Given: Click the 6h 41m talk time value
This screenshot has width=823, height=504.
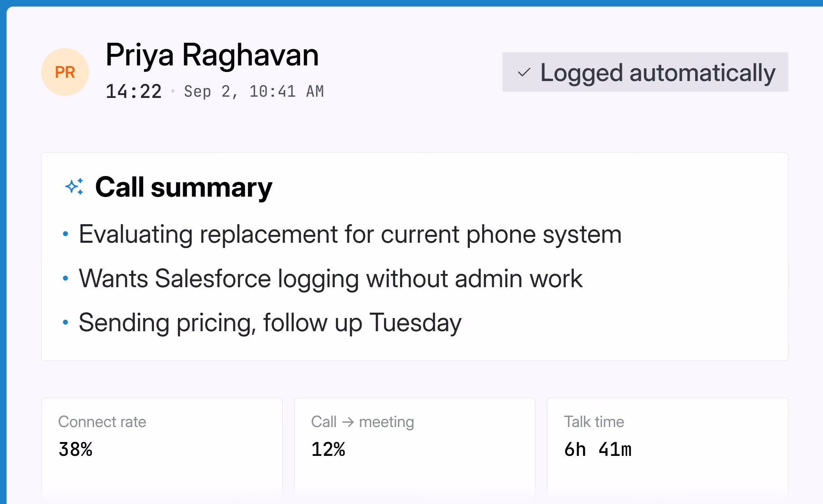Looking at the screenshot, I should [x=597, y=449].
